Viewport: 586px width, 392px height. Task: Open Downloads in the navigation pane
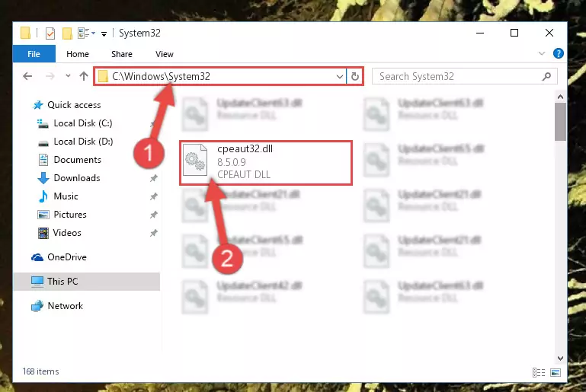pyautogui.click(x=77, y=178)
